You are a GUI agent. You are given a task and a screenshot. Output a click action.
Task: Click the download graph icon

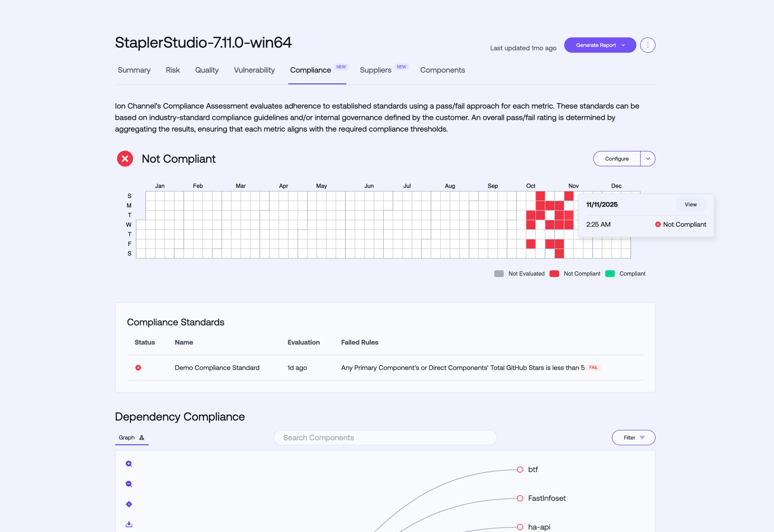[129, 524]
